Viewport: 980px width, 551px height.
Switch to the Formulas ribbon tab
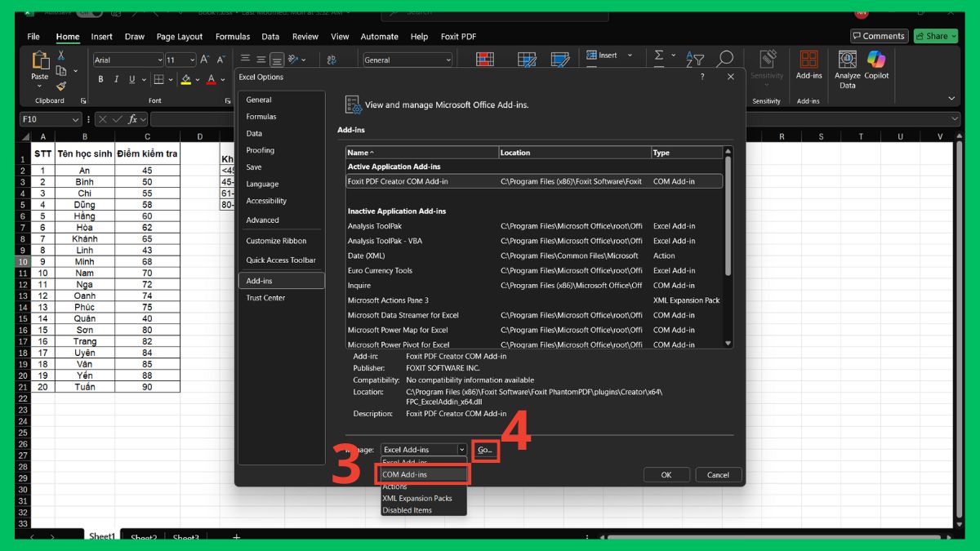pyautogui.click(x=233, y=36)
